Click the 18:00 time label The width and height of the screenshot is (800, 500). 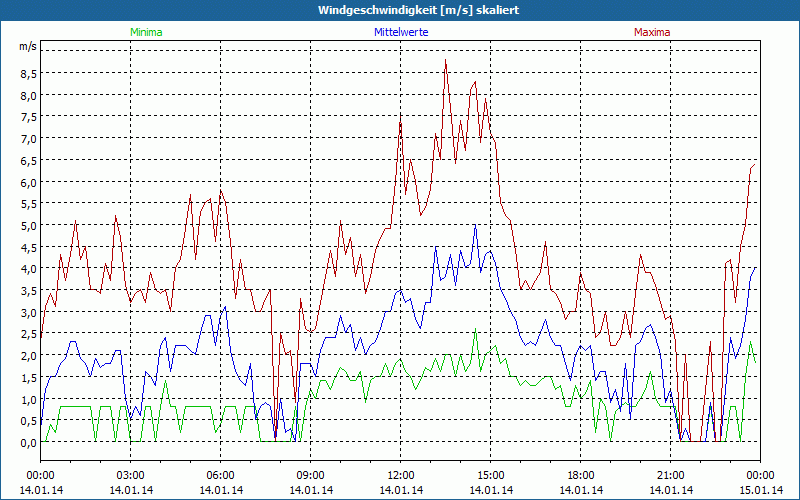click(580, 475)
